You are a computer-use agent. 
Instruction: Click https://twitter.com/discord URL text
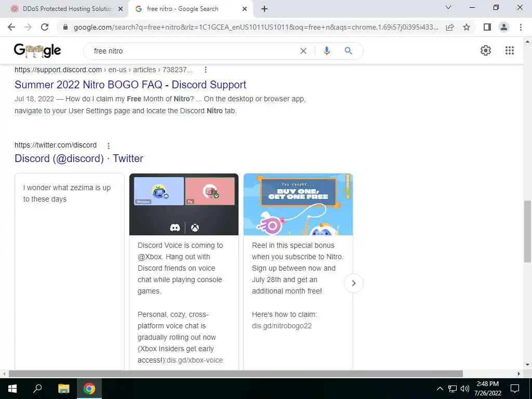[x=55, y=145]
